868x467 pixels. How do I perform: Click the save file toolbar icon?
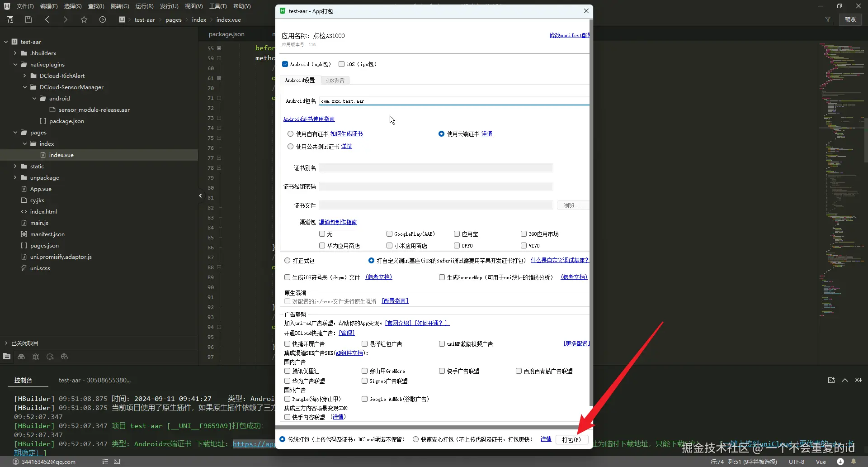coord(28,19)
